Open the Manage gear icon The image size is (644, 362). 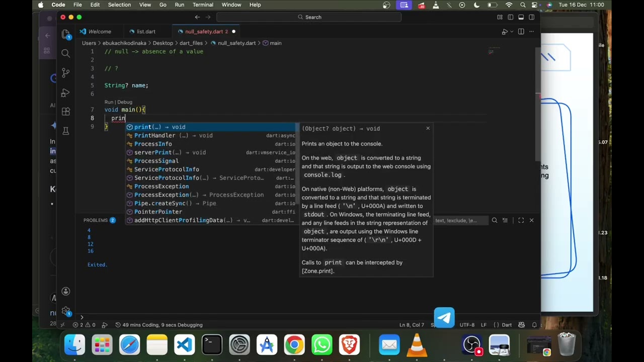[65, 311]
